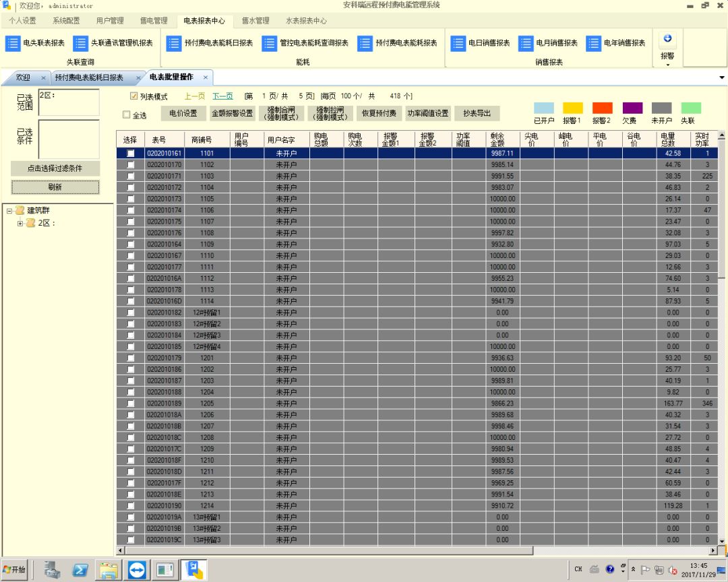Click the 点击选择过滤条件 button
728x582 pixels.
point(55,168)
